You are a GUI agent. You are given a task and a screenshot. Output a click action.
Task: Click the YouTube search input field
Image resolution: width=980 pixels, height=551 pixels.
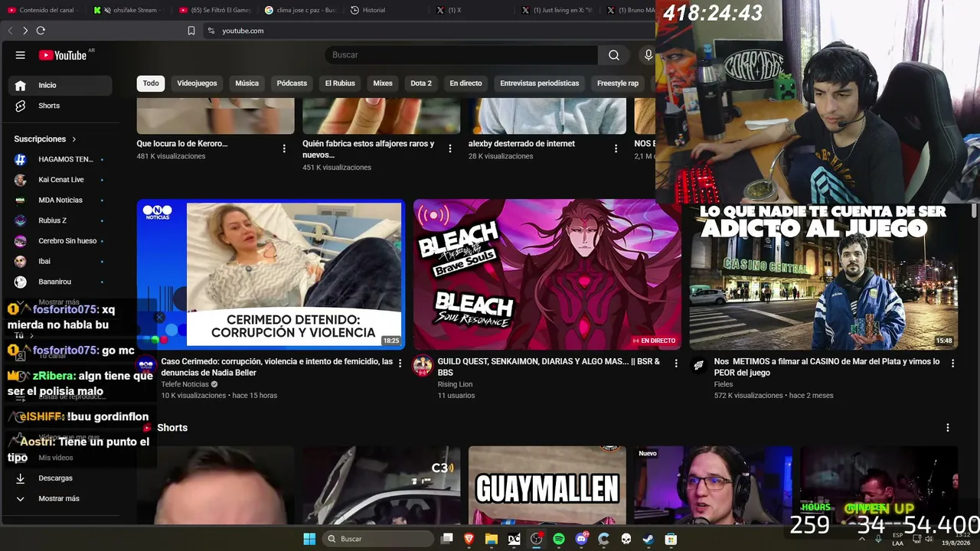coord(461,55)
